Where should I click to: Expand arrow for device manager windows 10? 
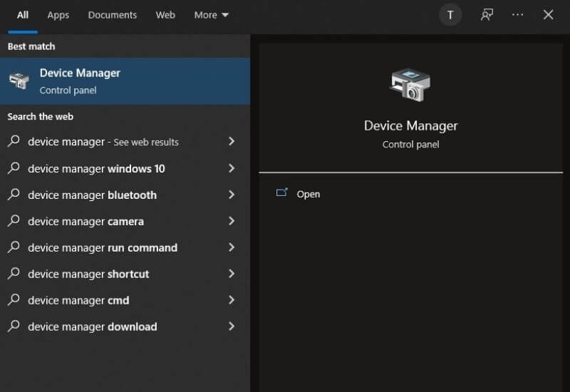pyautogui.click(x=232, y=168)
